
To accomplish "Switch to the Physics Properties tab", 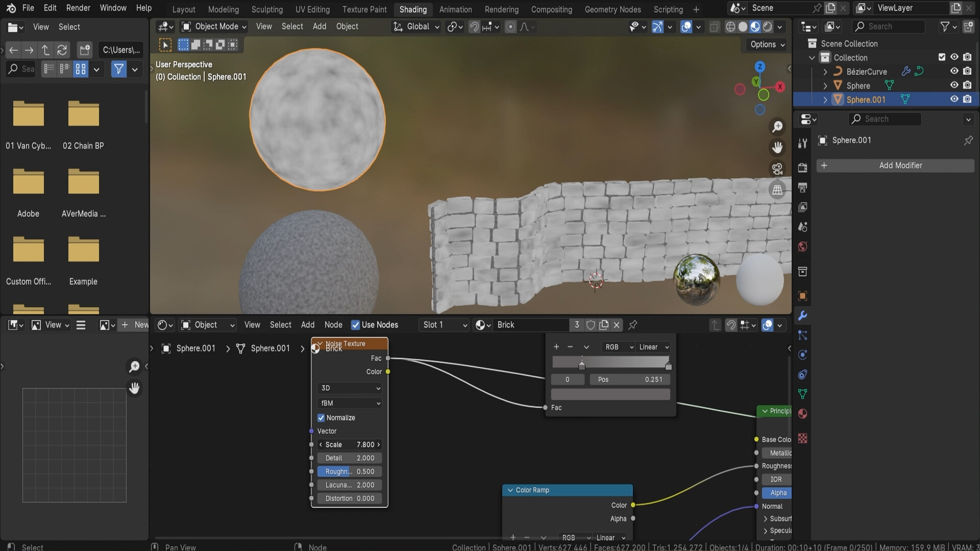I will (x=802, y=355).
